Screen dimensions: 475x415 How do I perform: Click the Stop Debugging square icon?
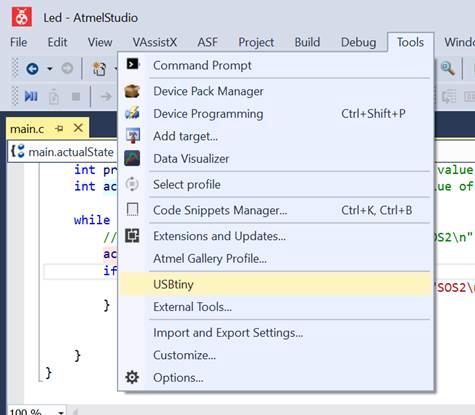tap(76, 97)
